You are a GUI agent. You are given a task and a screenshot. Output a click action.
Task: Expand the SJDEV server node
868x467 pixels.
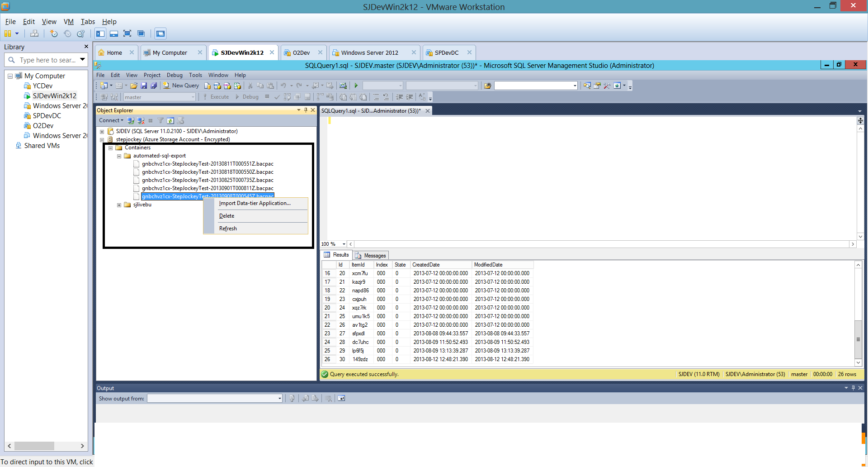click(102, 132)
